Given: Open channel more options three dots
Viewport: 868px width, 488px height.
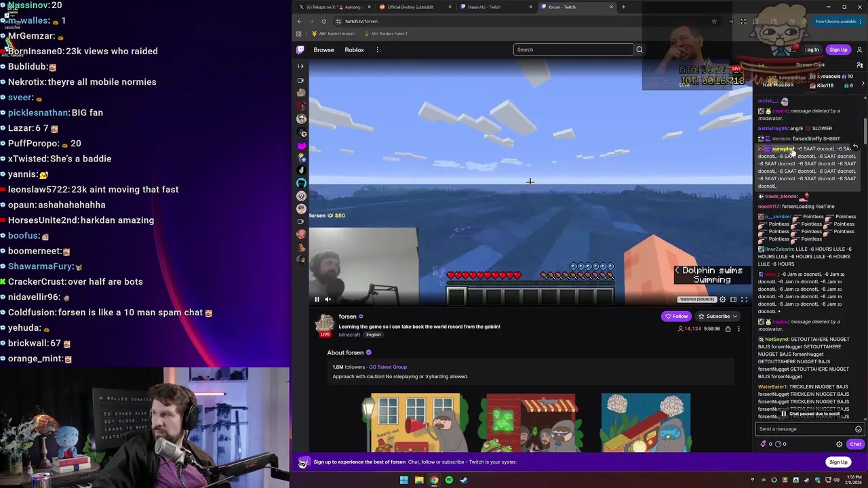Looking at the screenshot, I should [738, 329].
